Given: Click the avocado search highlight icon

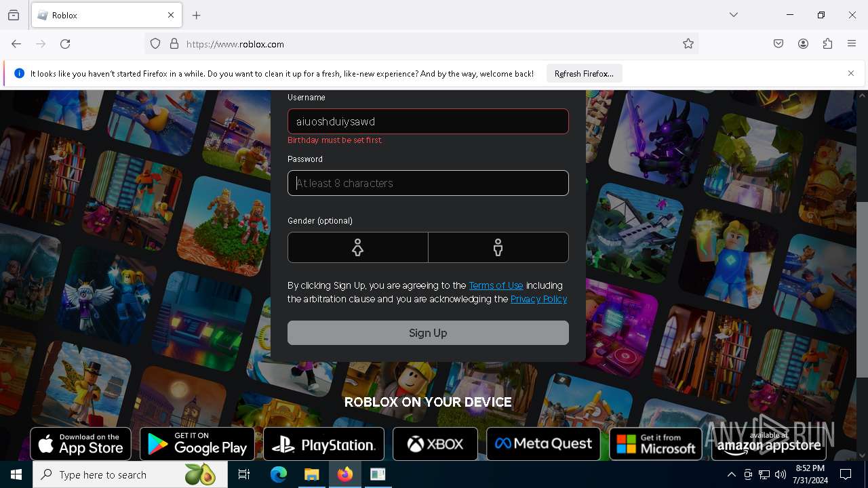Looking at the screenshot, I should click(x=200, y=474).
